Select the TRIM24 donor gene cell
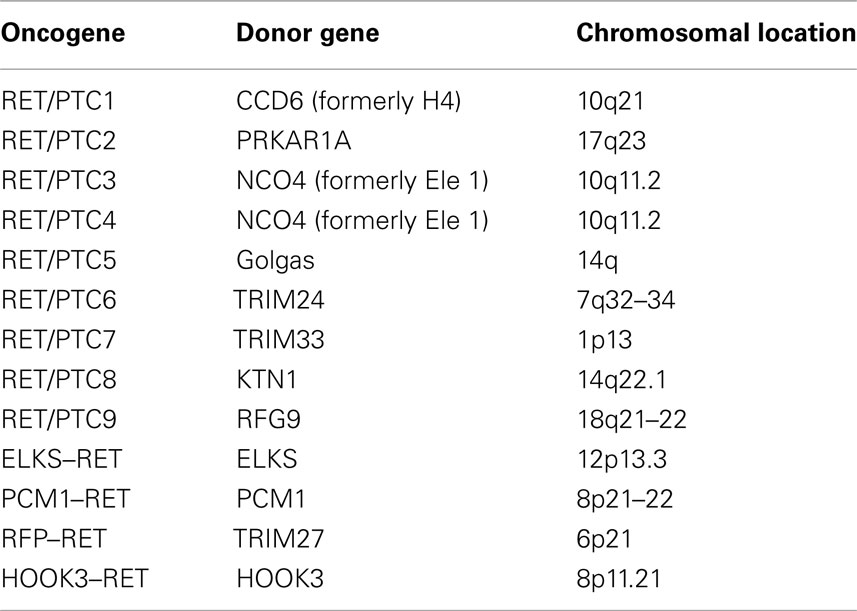 coord(279,300)
